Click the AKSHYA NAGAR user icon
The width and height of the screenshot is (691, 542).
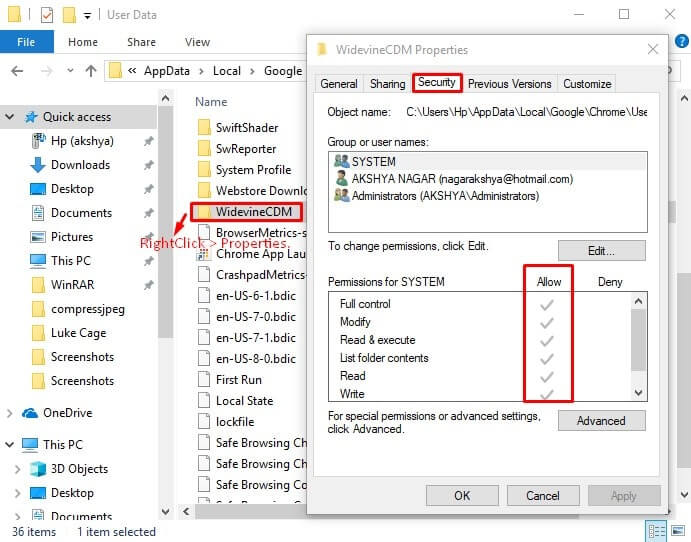pyautogui.click(x=341, y=178)
